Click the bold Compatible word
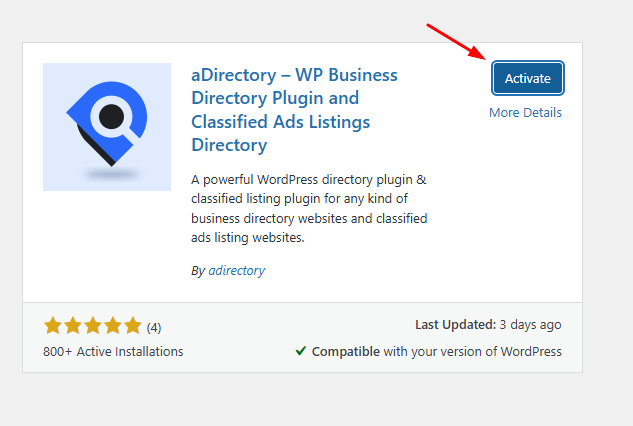The image size is (633, 426). click(346, 351)
